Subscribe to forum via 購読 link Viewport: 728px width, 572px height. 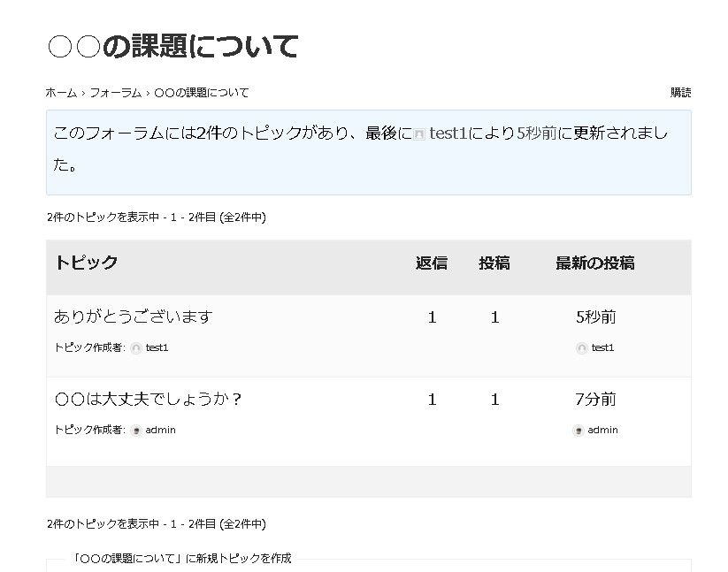pos(680,93)
